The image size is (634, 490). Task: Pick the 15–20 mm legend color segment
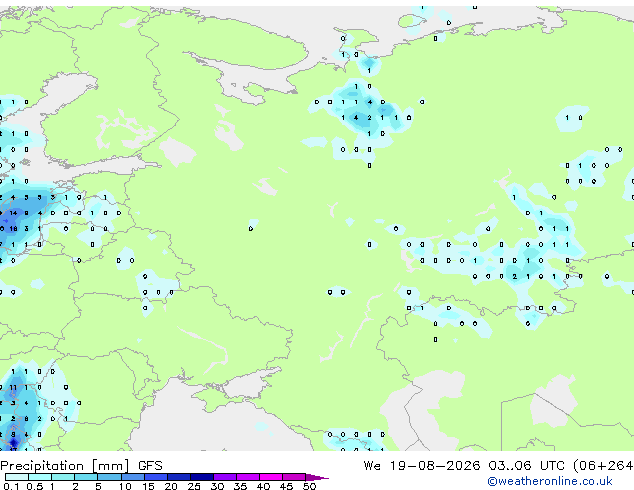(156, 477)
